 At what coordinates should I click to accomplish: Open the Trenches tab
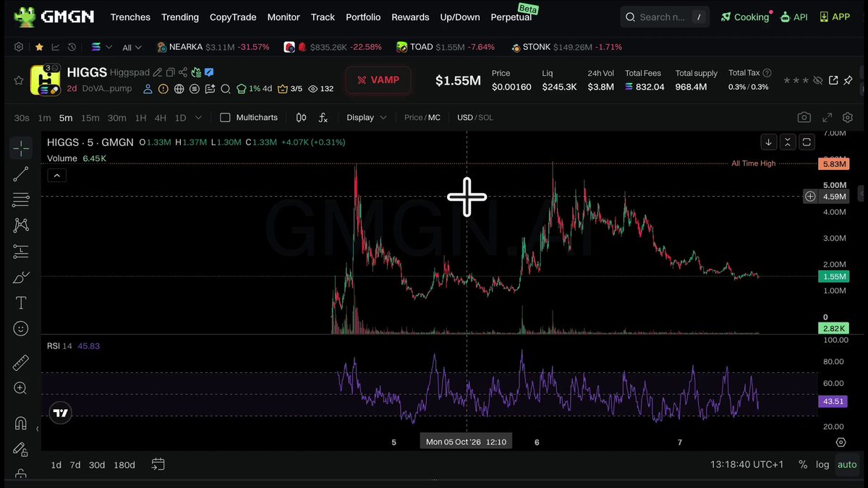coord(130,17)
